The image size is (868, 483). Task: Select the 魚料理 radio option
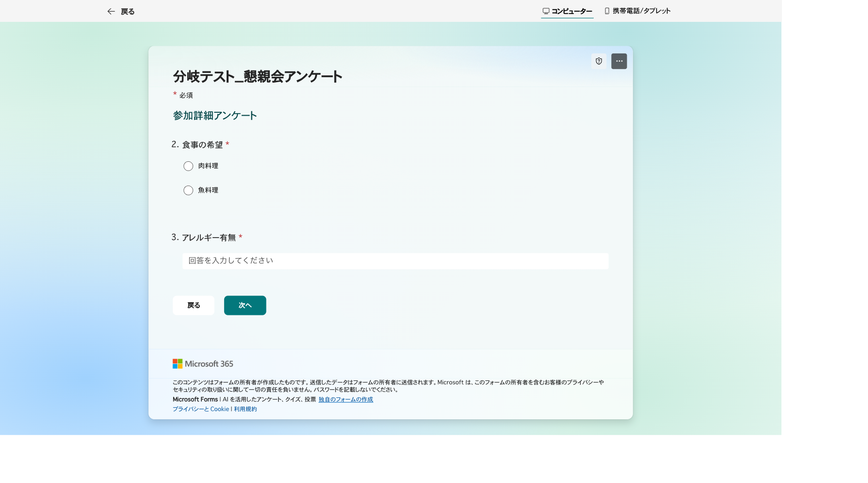pos(188,190)
